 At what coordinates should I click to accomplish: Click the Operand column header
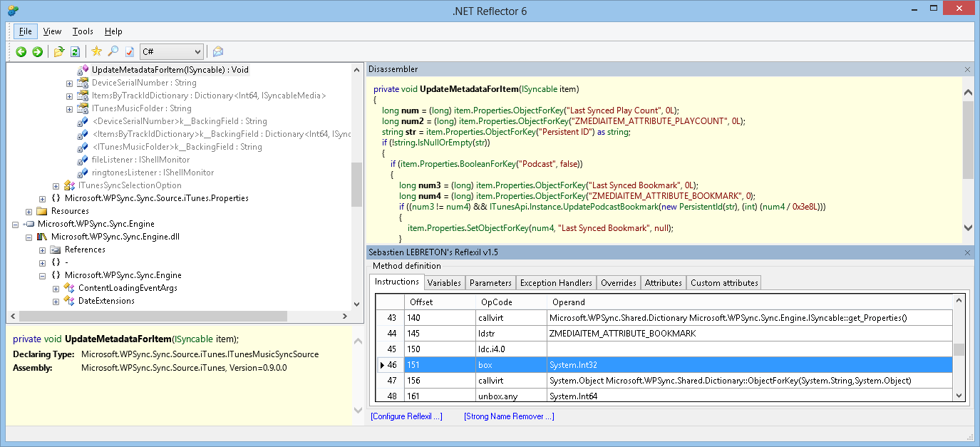click(749, 302)
